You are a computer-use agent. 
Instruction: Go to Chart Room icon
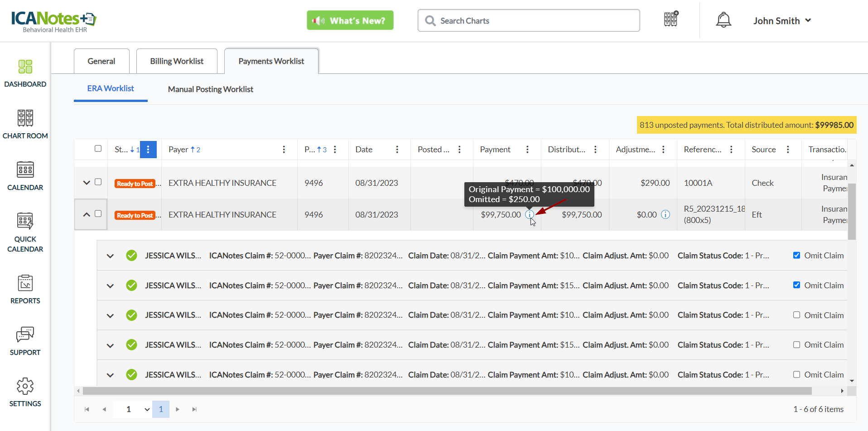coord(25,124)
